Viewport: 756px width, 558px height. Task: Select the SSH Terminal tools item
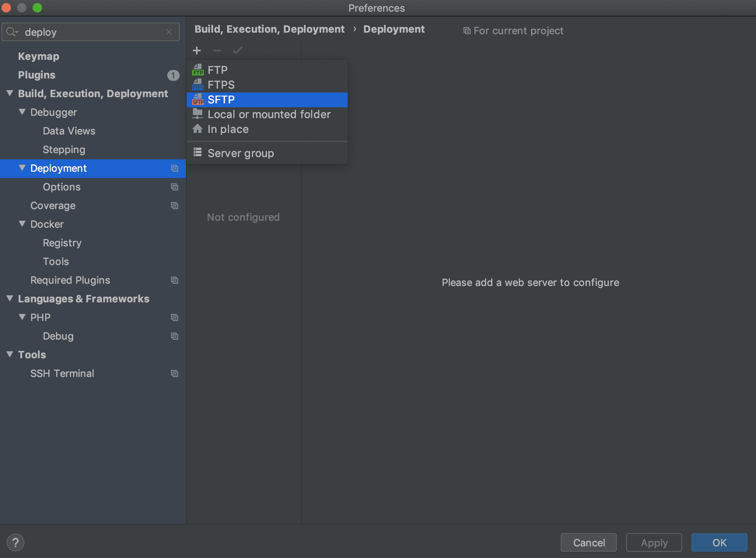(61, 373)
